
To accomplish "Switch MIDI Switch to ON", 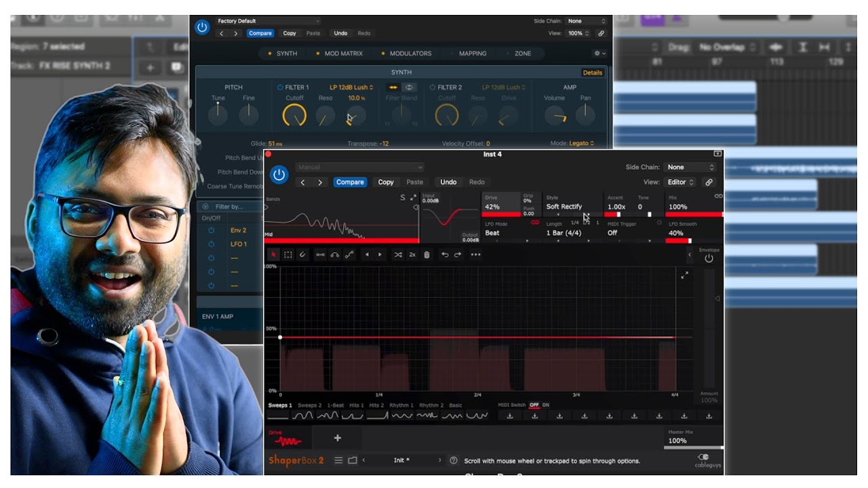I will [545, 405].
